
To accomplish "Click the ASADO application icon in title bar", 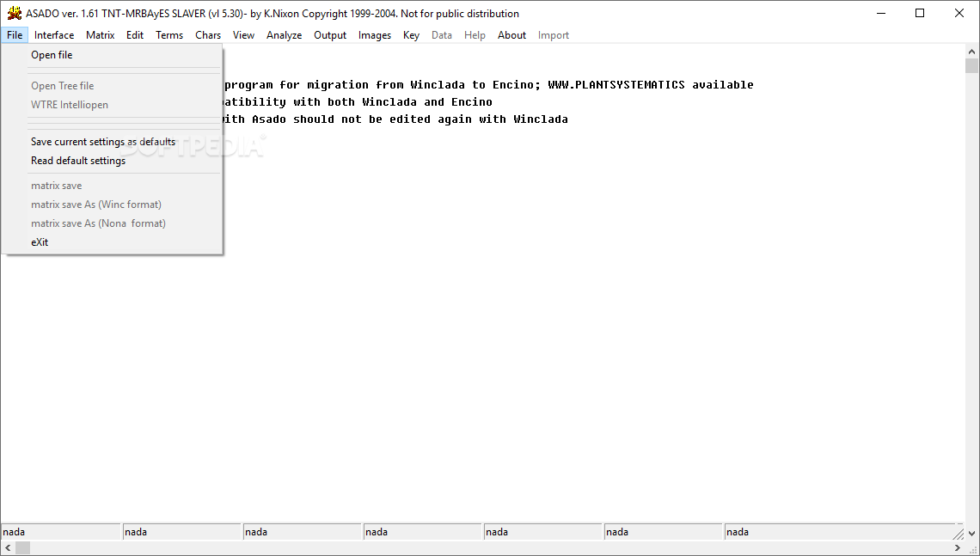I will click(14, 13).
